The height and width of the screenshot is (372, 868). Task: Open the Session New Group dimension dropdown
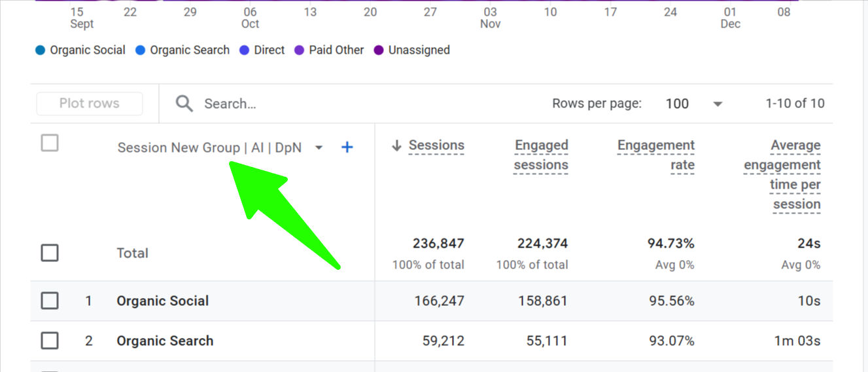(319, 148)
